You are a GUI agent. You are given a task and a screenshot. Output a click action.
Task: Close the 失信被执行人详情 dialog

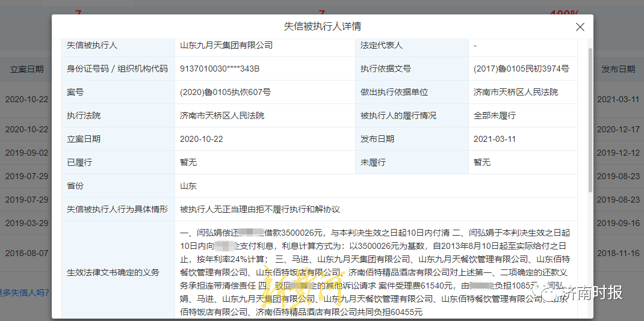pos(580,27)
